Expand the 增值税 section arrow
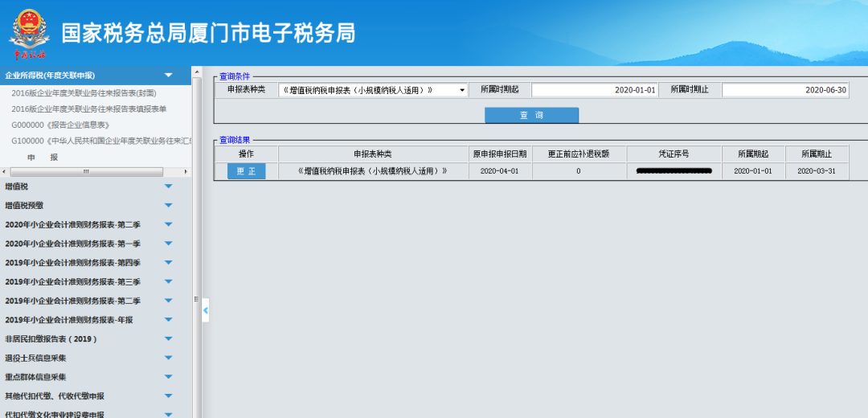This screenshot has width=868, height=418. click(168, 186)
